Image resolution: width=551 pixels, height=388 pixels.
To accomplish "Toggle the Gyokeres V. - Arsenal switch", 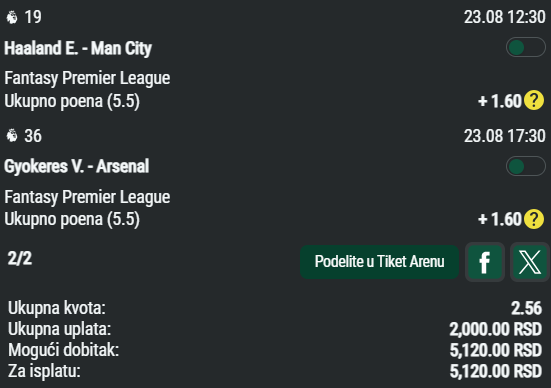I will [526, 166].
